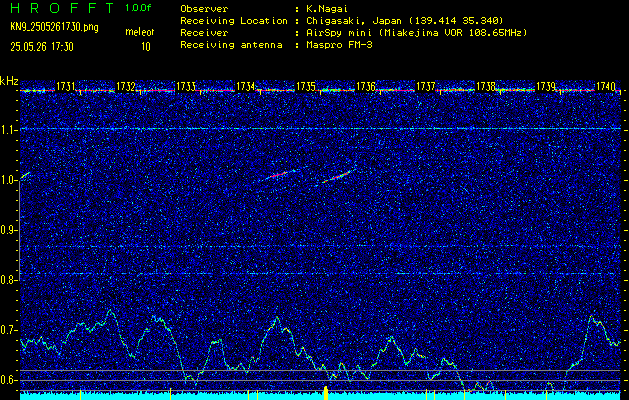The height and width of the screenshot is (400, 629).
Task: Click the 1740 time marker
Action: click(606, 86)
